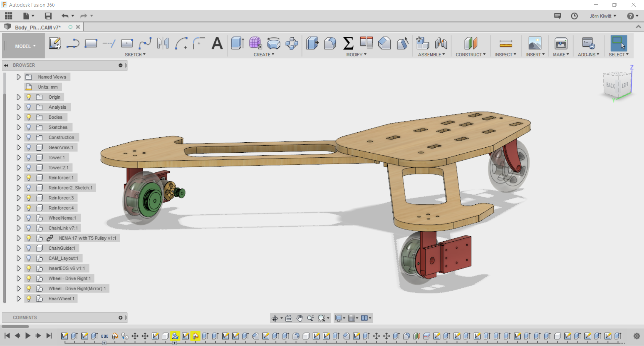Open the CONSTRUCT menu
644x346 pixels.
(x=471, y=55)
